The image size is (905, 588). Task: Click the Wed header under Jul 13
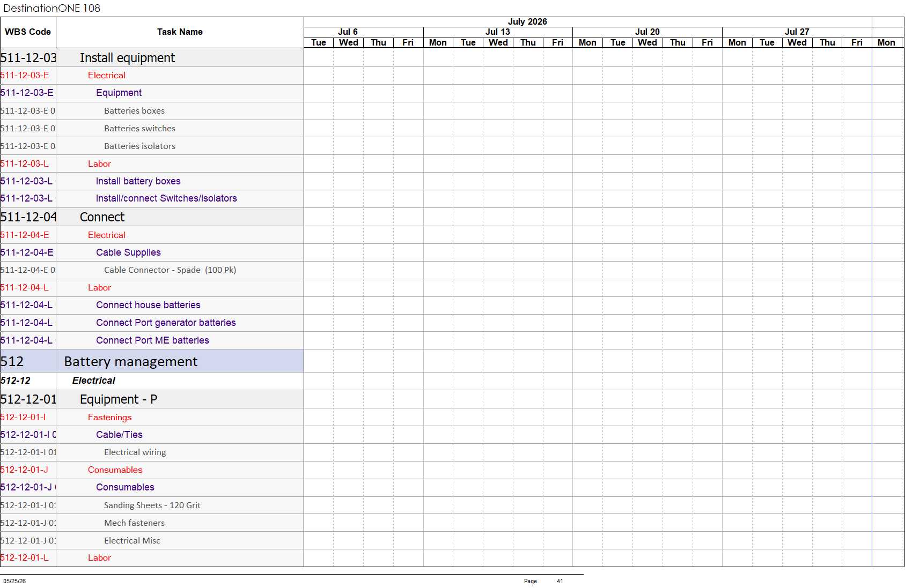(498, 43)
